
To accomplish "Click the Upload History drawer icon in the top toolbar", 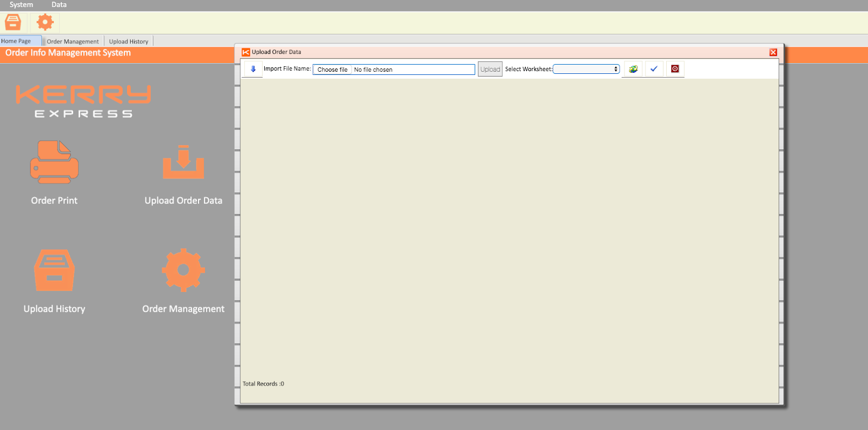I will pos(13,22).
